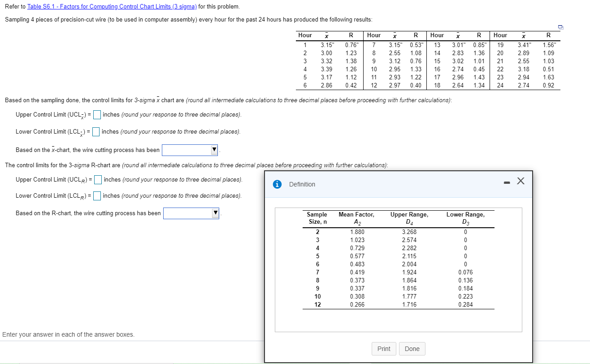Click the Sample Size n column header
The image size is (590, 364).
[317, 217]
